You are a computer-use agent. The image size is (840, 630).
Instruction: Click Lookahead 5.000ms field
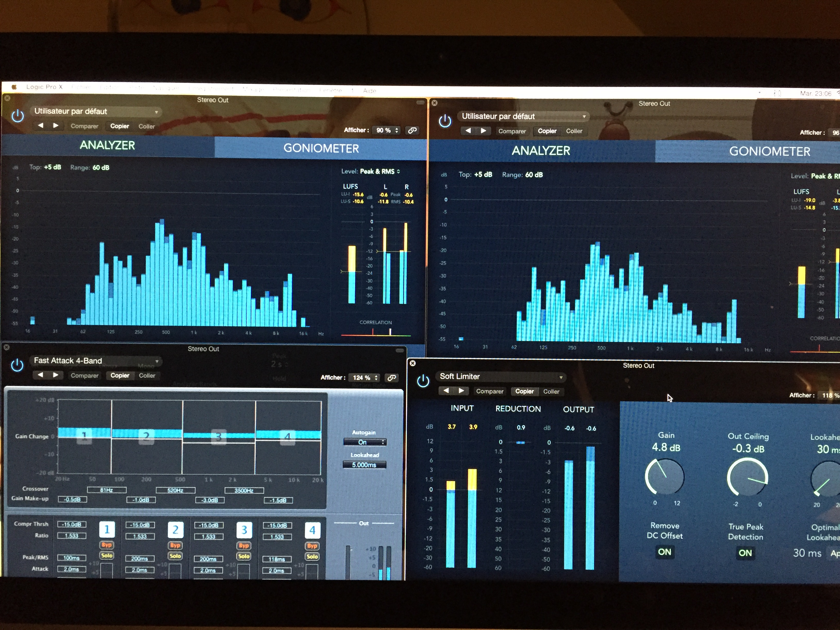point(364,465)
